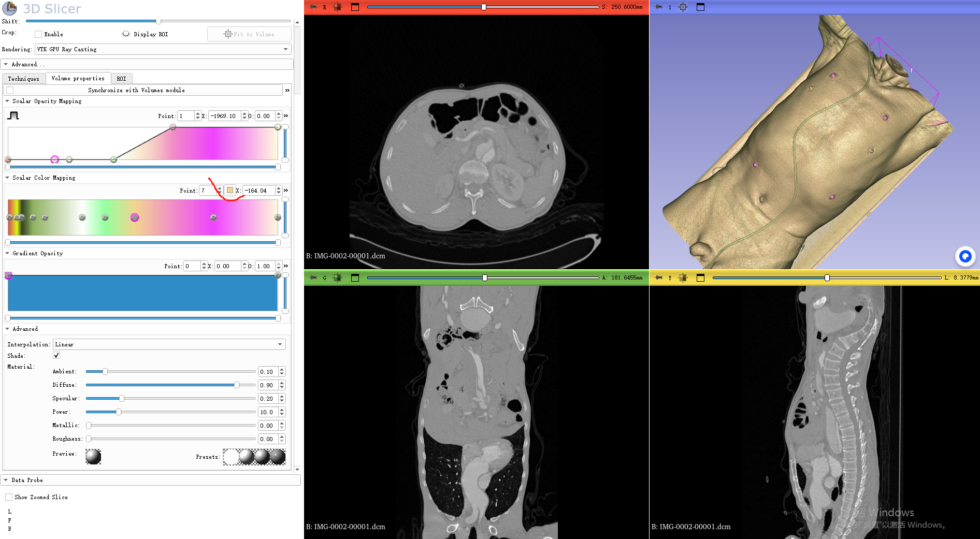Select the material preview sphere
The image size is (980, 539).
93,457
